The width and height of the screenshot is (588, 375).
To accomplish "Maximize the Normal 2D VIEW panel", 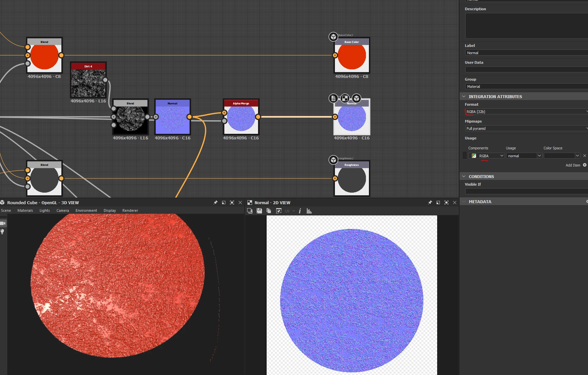I will (x=446, y=203).
